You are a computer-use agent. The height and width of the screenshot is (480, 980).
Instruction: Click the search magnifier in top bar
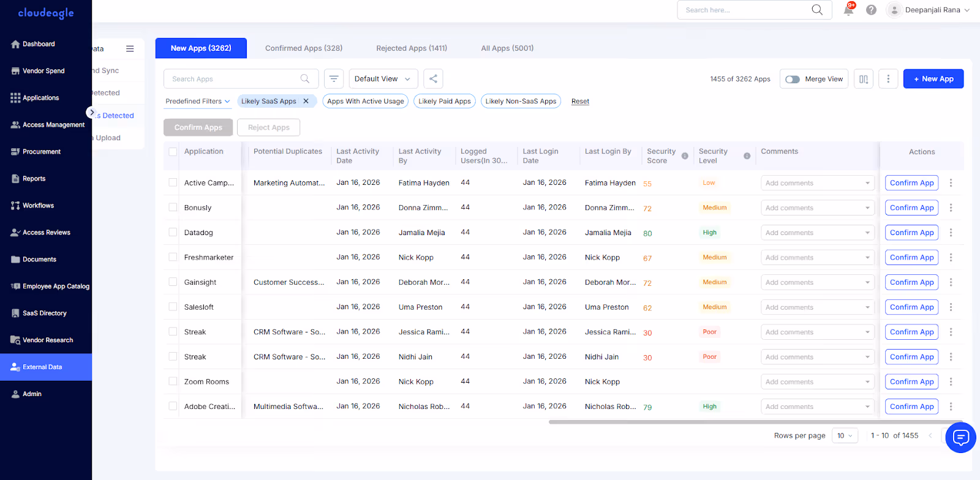[817, 10]
